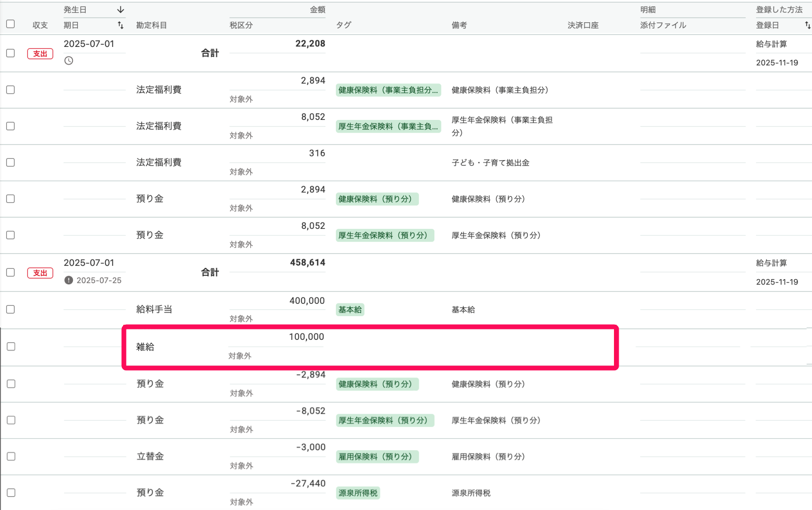Screen dimensions: 812x510
Task: Click 給与計算 on the 22,208 row
Action: point(772,44)
